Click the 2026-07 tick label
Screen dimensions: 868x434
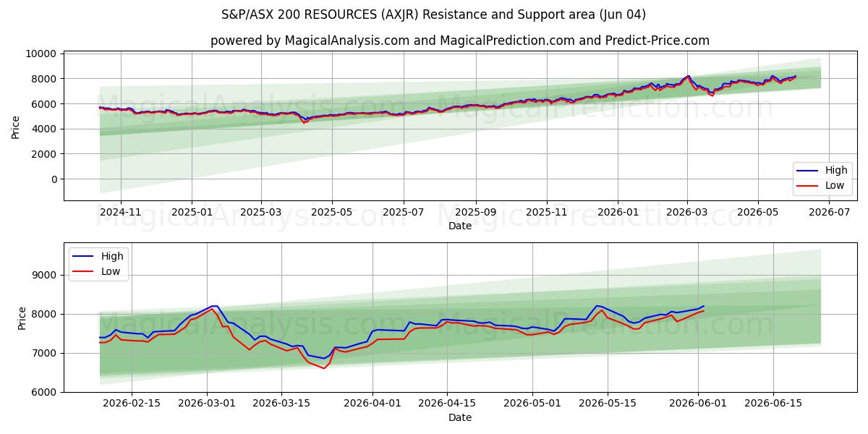click(829, 212)
